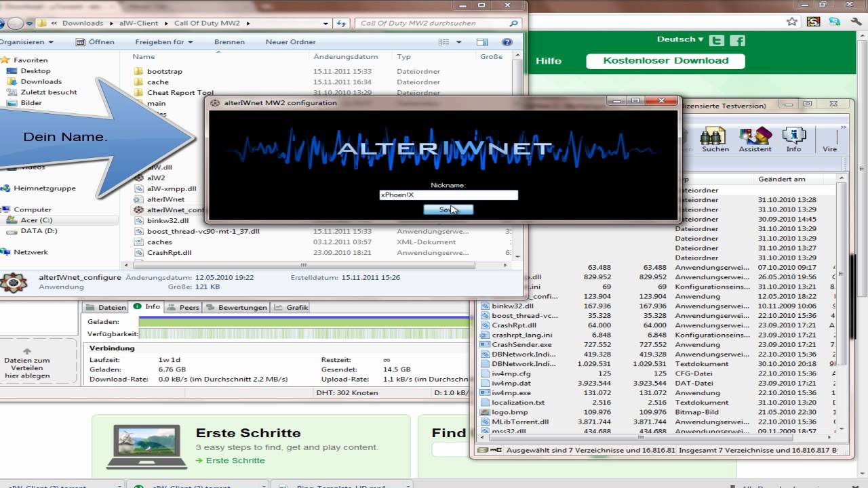Select Acer (C:) drive
This screenshot has height=488, width=868.
point(36,220)
